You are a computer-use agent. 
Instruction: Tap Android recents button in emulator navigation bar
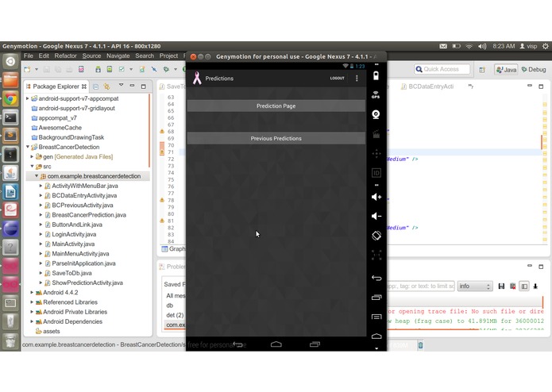(315, 344)
